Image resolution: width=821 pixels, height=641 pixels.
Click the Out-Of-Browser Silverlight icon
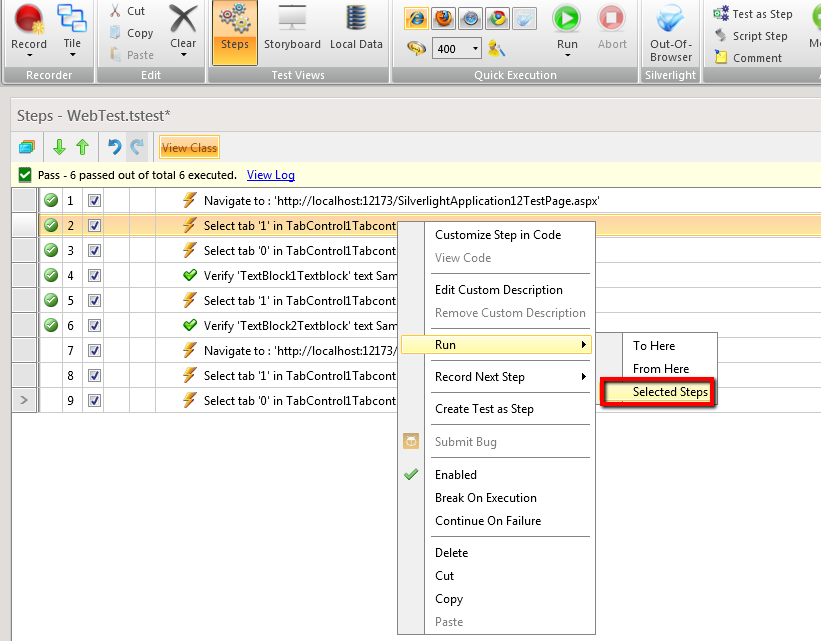670,19
